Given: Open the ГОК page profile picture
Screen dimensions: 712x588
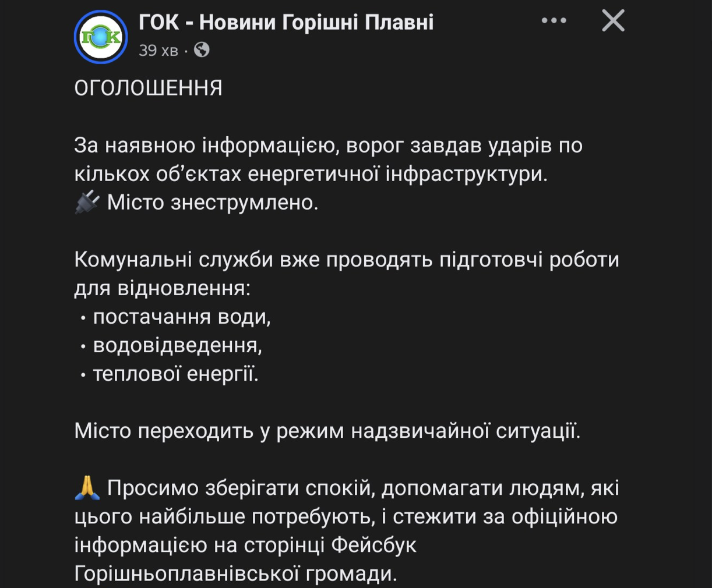Looking at the screenshot, I should pyautogui.click(x=101, y=37).
